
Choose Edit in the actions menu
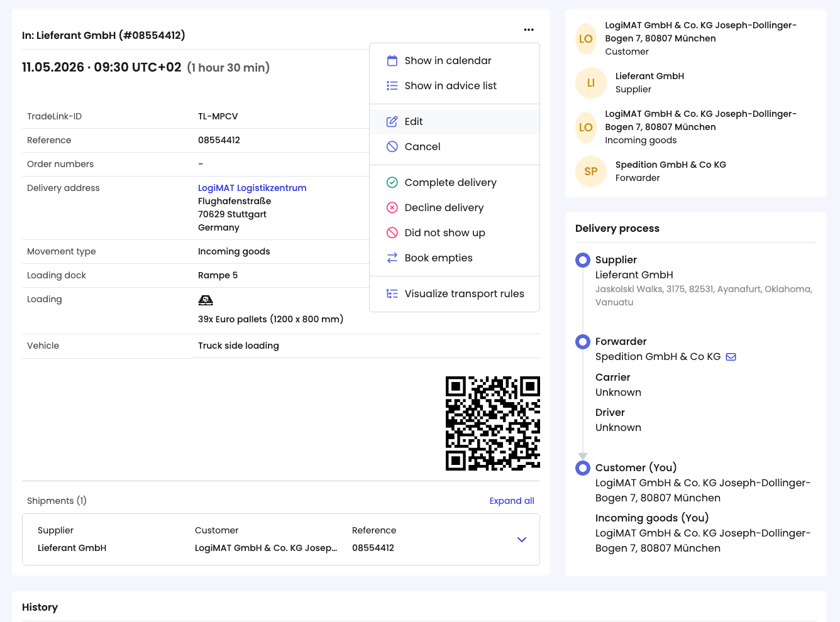(x=455, y=122)
